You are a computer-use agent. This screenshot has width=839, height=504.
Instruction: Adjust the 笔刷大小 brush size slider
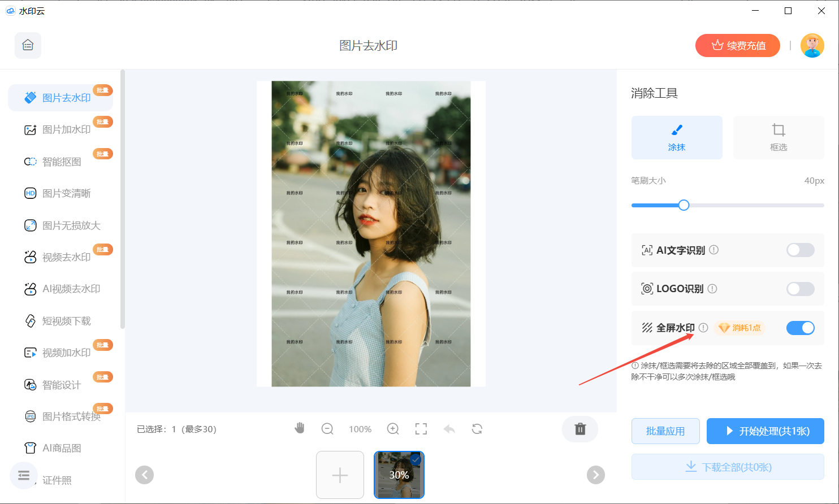[x=684, y=205]
